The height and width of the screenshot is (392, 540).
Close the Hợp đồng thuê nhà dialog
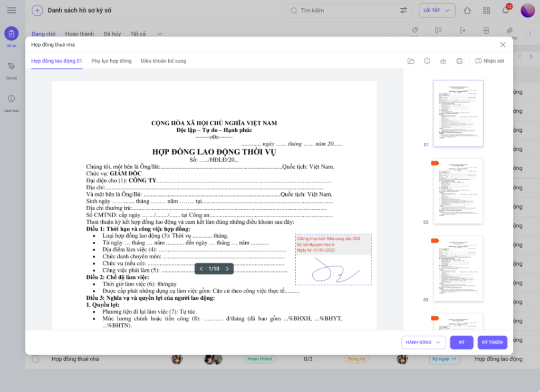[503, 45]
